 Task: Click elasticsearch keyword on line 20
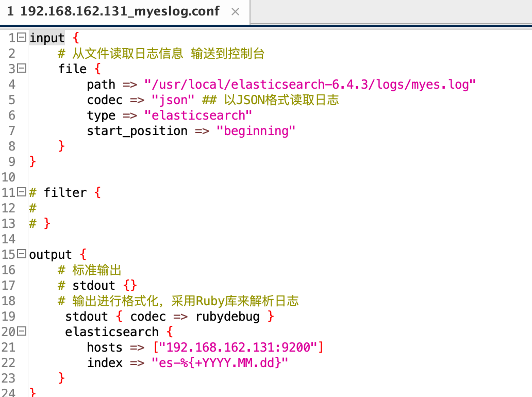point(112,332)
